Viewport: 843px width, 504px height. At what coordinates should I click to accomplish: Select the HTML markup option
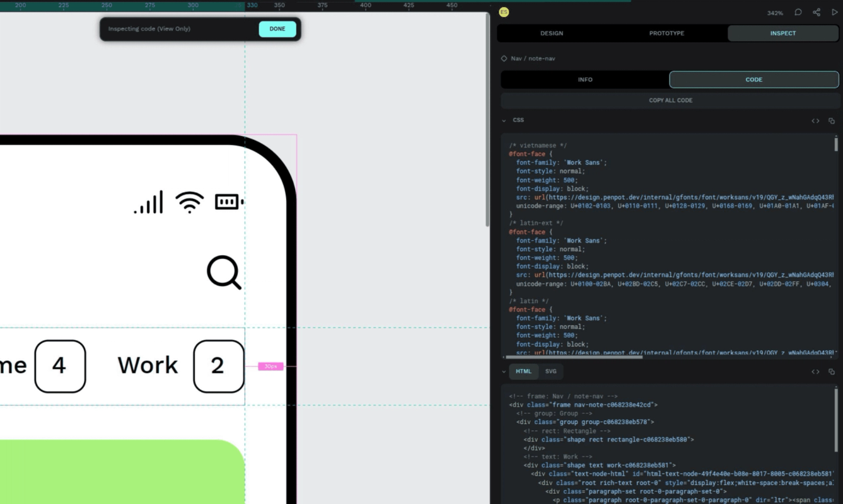point(524,372)
